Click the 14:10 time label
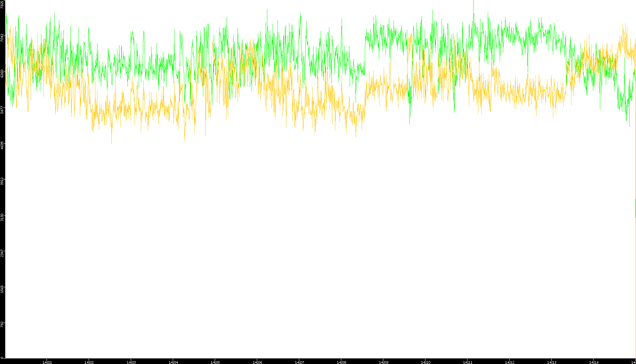The image size is (636, 364). [x=425, y=362]
